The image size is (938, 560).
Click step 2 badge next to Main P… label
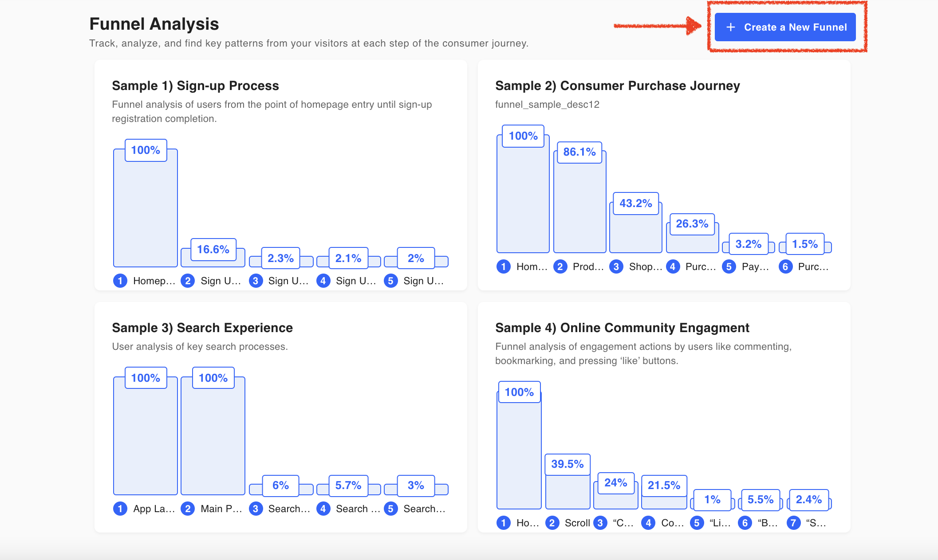(x=188, y=509)
